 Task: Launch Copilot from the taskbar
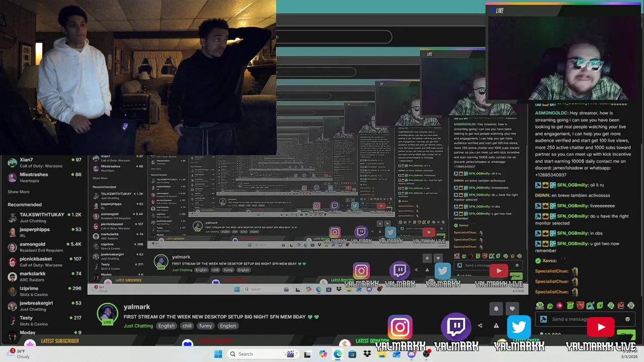point(323,354)
